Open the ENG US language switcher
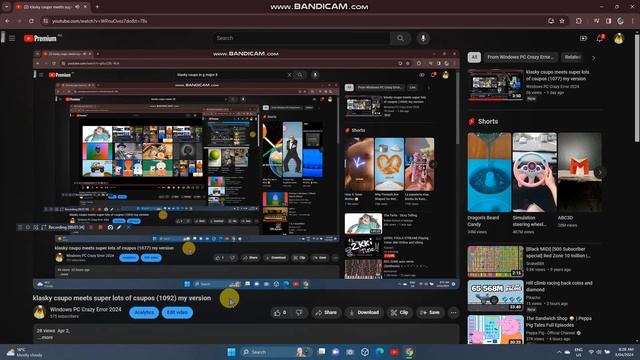Screen dimensions: 640x360 (x=578, y=352)
